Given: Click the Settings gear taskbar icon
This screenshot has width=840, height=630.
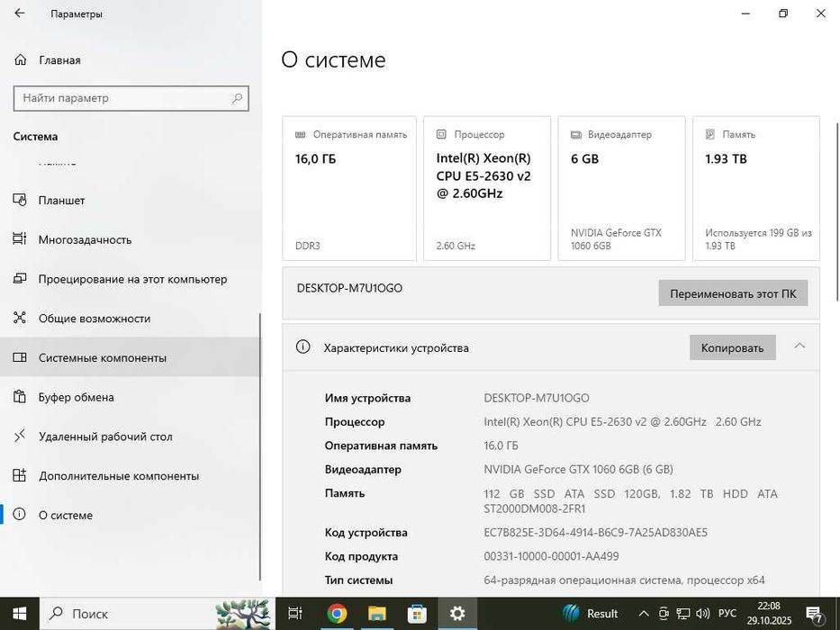Looking at the screenshot, I should coord(457,614).
